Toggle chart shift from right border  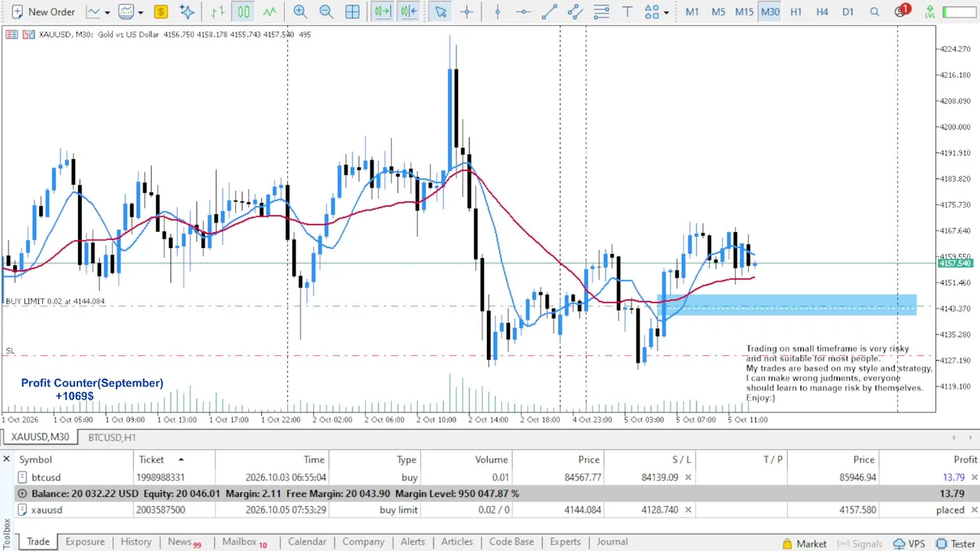pyautogui.click(x=408, y=11)
